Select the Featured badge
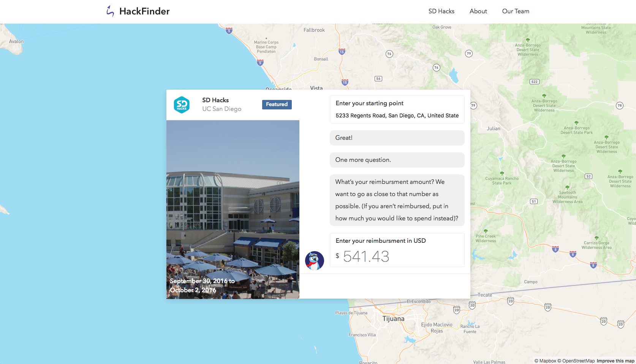This screenshot has width=636, height=364. pos(277,104)
